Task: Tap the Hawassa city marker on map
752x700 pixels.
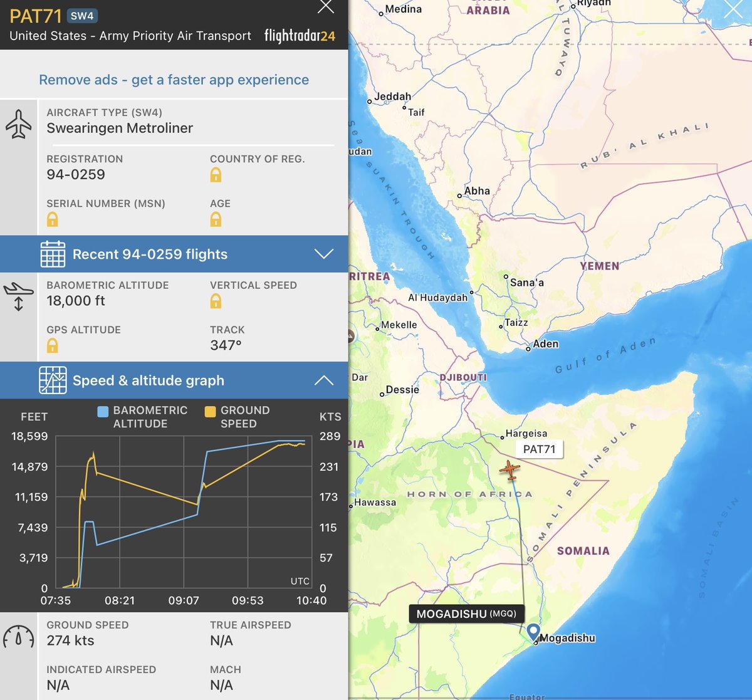Action: (350, 506)
